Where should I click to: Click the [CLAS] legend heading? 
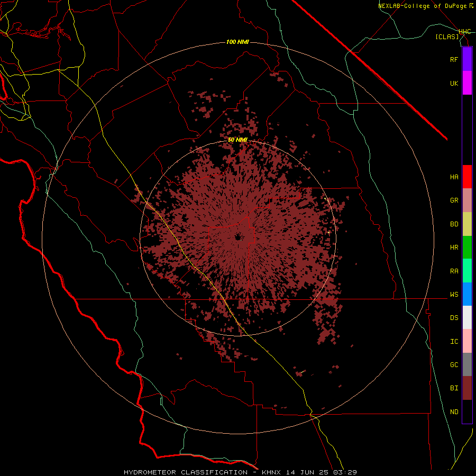coord(447,36)
